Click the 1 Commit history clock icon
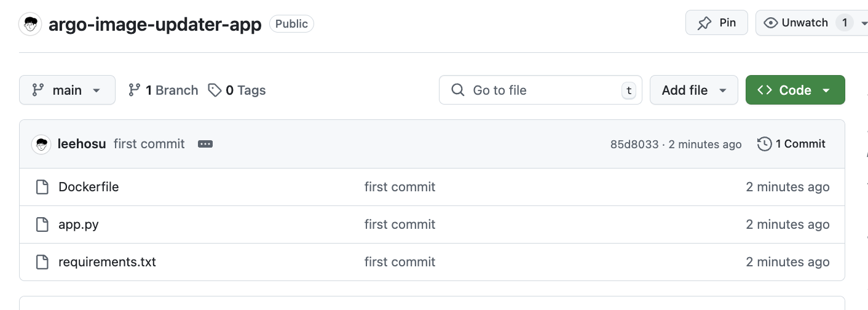This screenshot has height=310, width=868. click(x=765, y=144)
